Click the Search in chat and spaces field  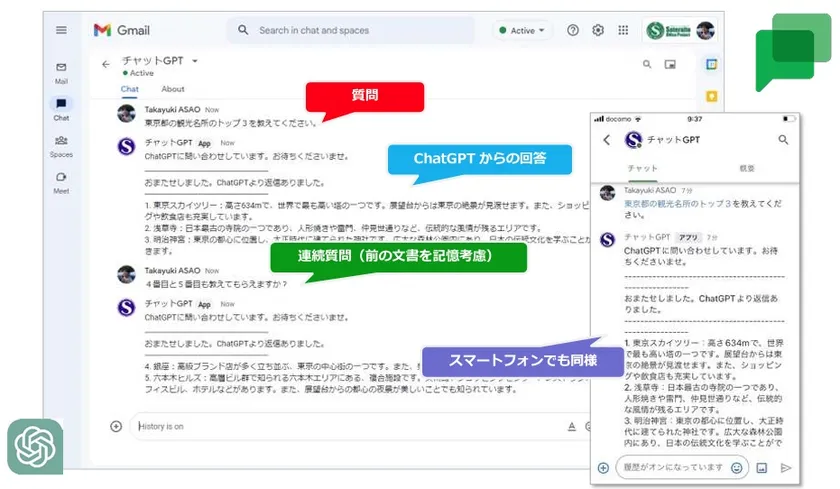(x=350, y=31)
